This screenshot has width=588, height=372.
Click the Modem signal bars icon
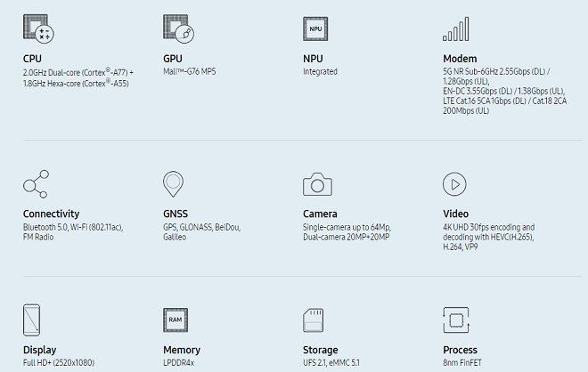click(455, 28)
